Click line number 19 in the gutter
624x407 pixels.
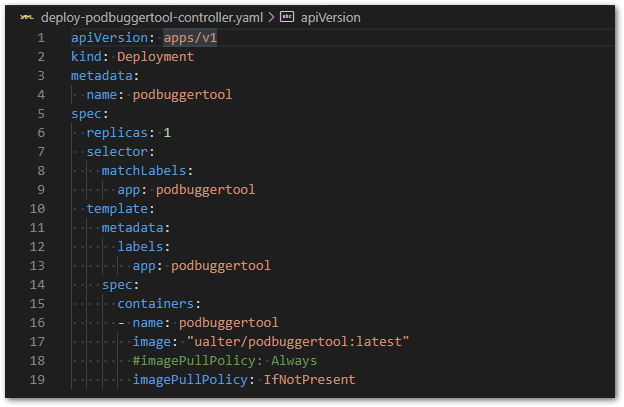(37, 379)
